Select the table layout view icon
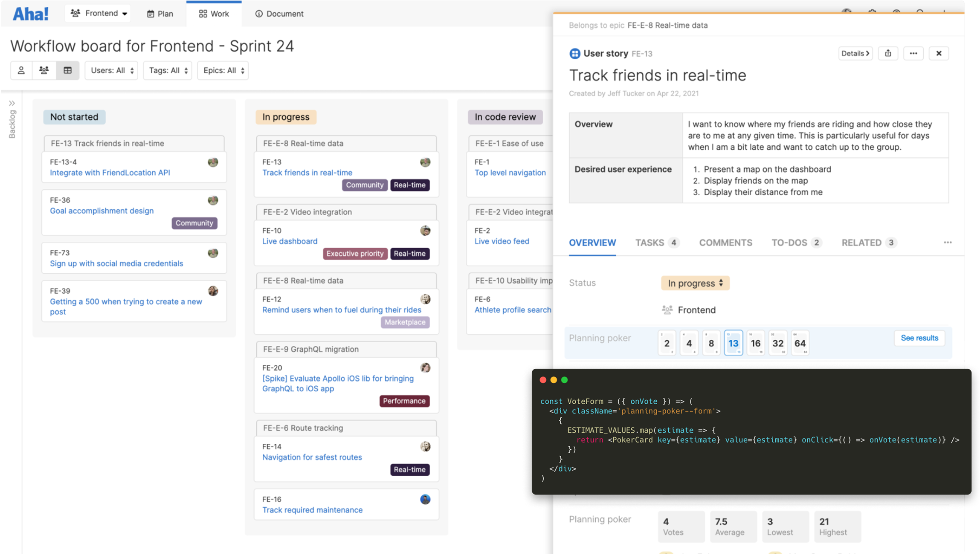This screenshot has height=555, width=980. [x=67, y=70]
